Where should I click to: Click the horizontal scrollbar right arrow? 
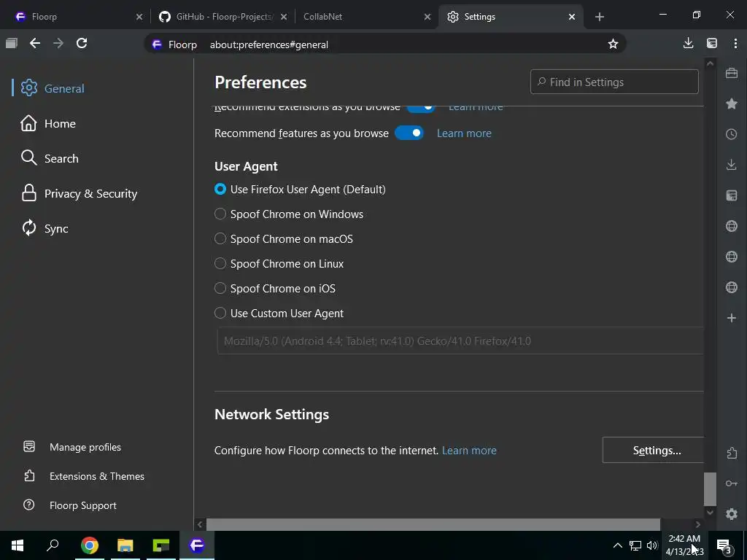pyautogui.click(x=698, y=524)
